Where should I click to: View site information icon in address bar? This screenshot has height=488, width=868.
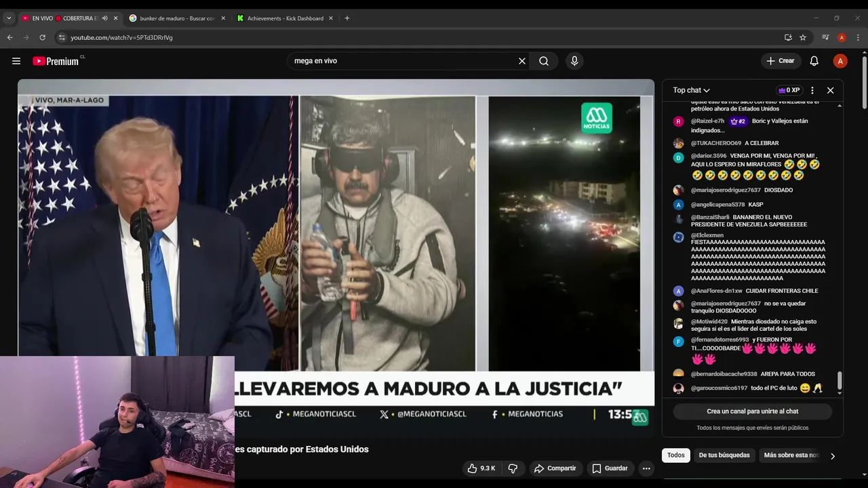62,37
